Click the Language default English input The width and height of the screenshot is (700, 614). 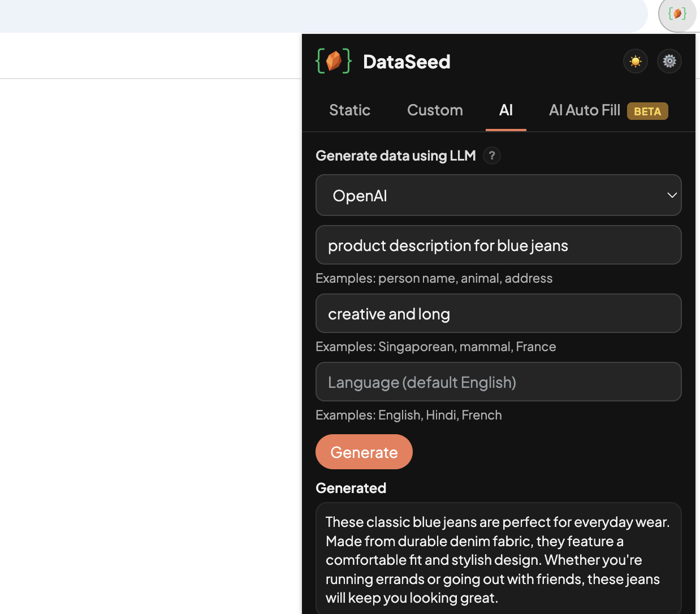pyautogui.click(x=498, y=382)
